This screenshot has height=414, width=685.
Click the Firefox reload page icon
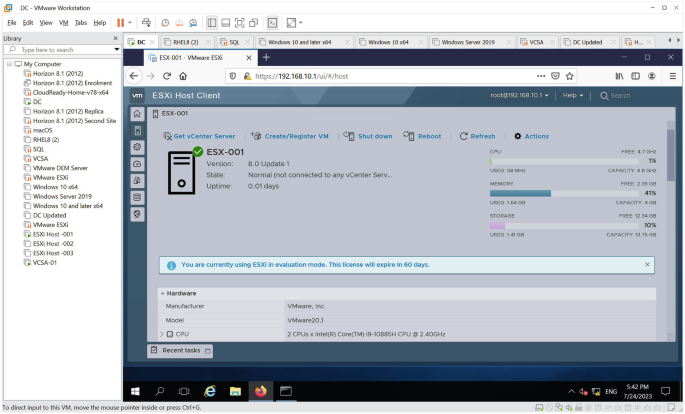[167, 76]
